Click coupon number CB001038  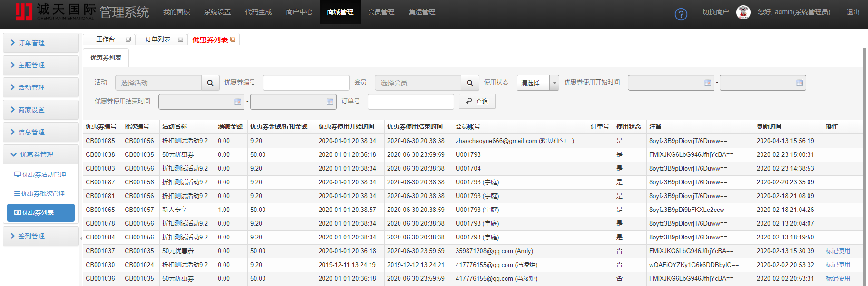coord(100,154)
